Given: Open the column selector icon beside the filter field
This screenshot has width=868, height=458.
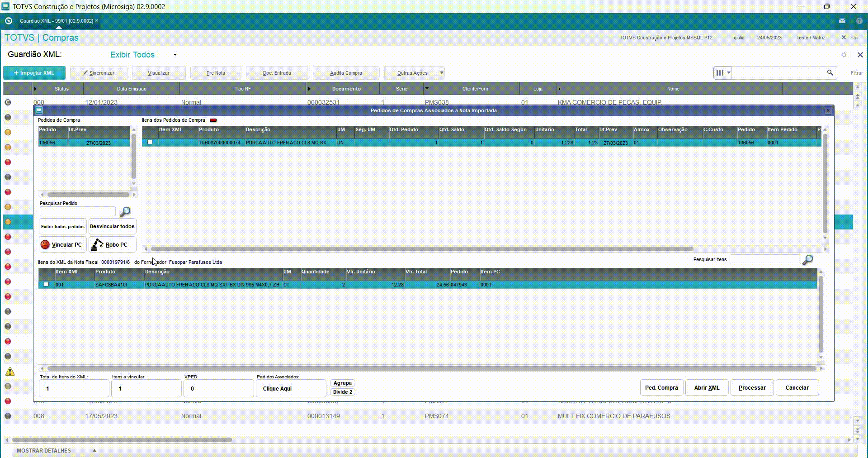Looking at the screenshot, I should tap(722, 72).
